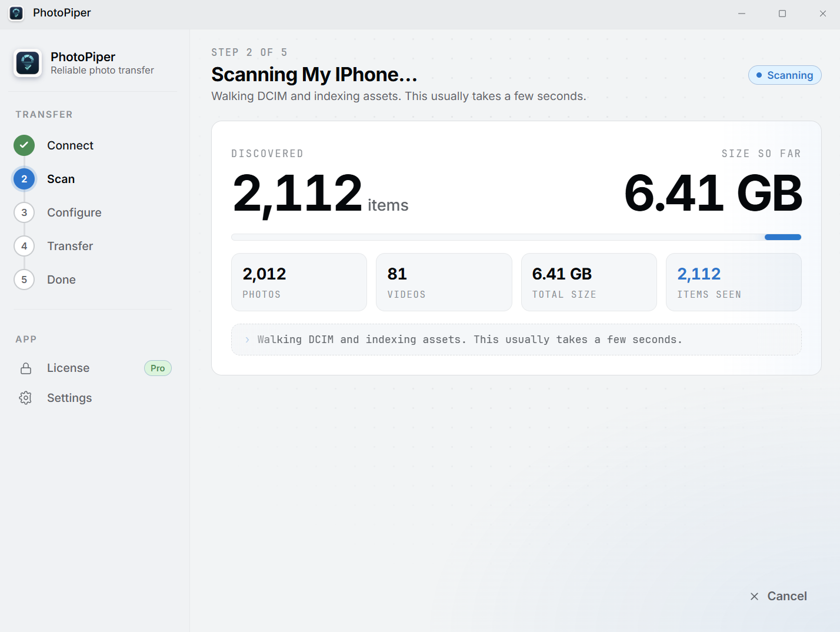The image size is (840, 632).
Task: Click the 'DISCOVERED' label
Action: (x=268, y=154)
